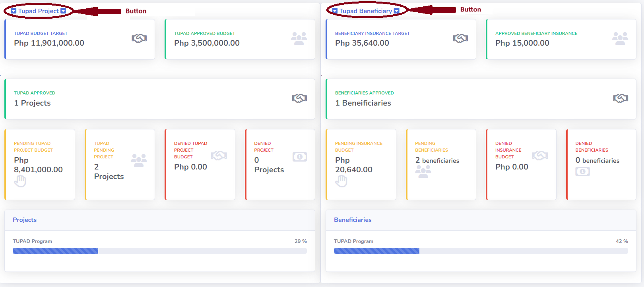Click the 1 Projects text

tap(32, 103)
